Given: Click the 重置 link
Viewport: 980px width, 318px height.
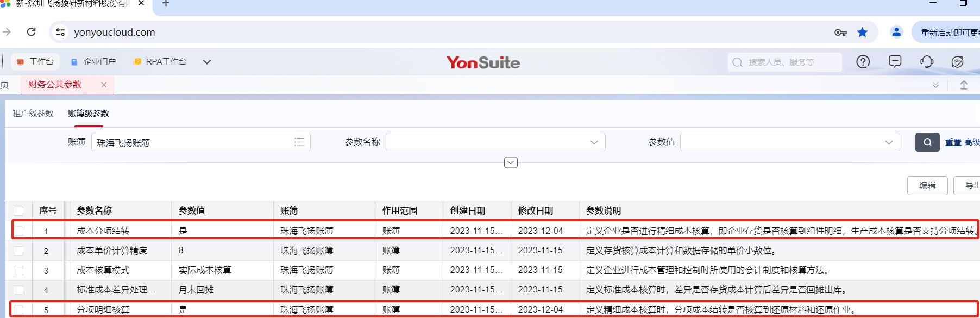Looking at the screenshot, I should (953, 142).
